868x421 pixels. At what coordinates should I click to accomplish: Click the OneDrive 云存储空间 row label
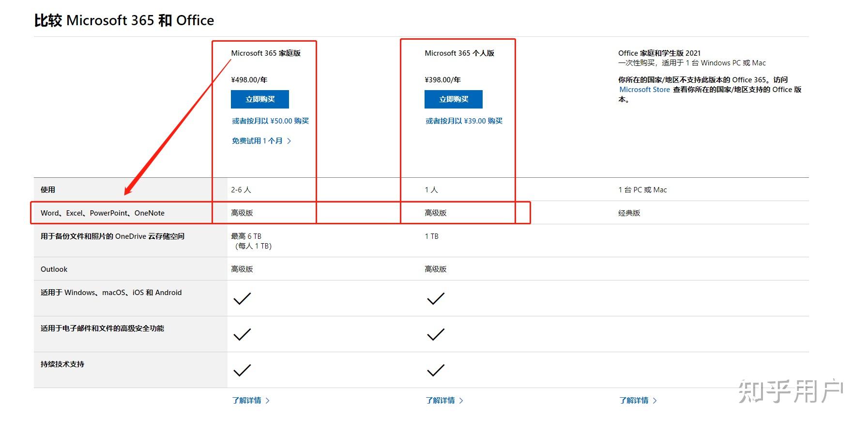click(112, 236)
